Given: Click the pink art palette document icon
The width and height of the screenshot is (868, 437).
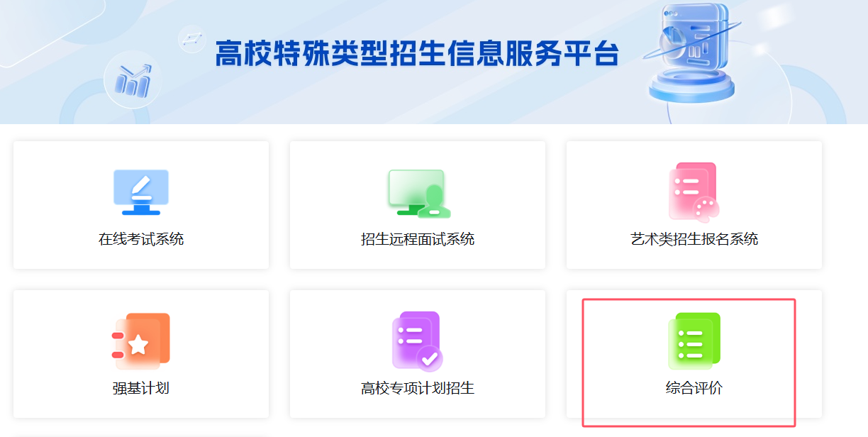Looking at the screenshot, I should (x=693, y=192).
